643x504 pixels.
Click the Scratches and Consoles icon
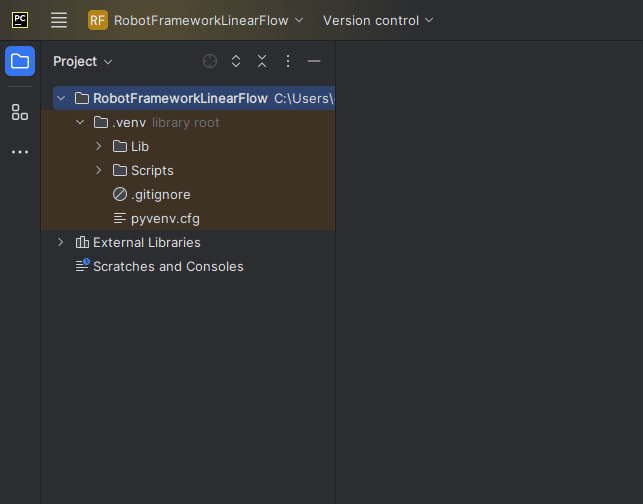82,265
